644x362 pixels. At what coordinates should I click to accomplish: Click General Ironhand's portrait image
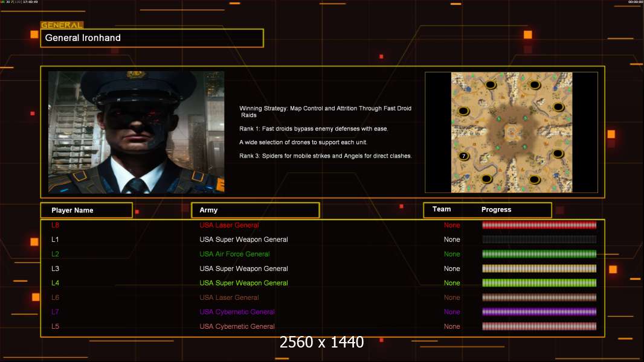point(136,132)
